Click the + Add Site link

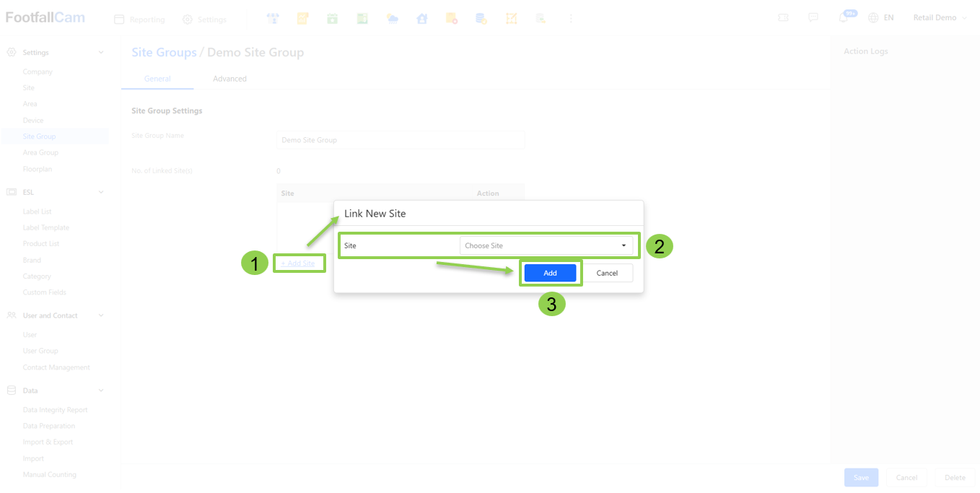point(298,263)
